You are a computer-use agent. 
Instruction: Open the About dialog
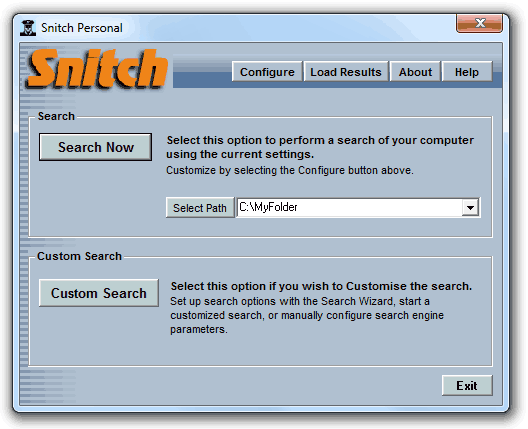pos(415,71)
